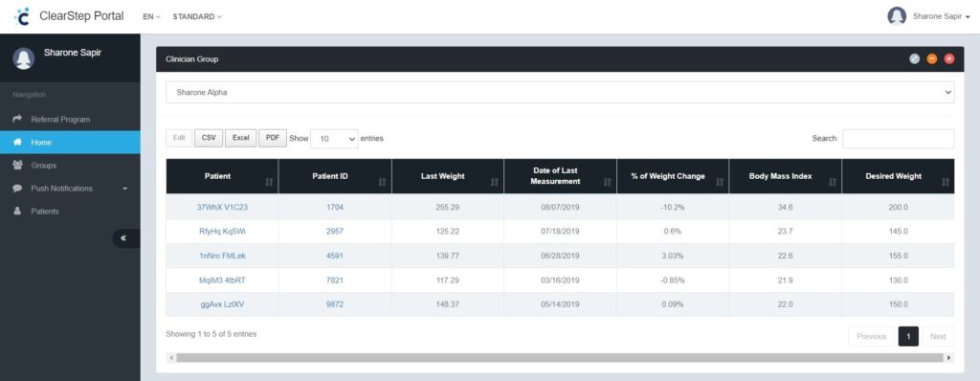Viewport: 980px width, 381px height.
Task: Click patient ID 7821
Action: point(335,280)
